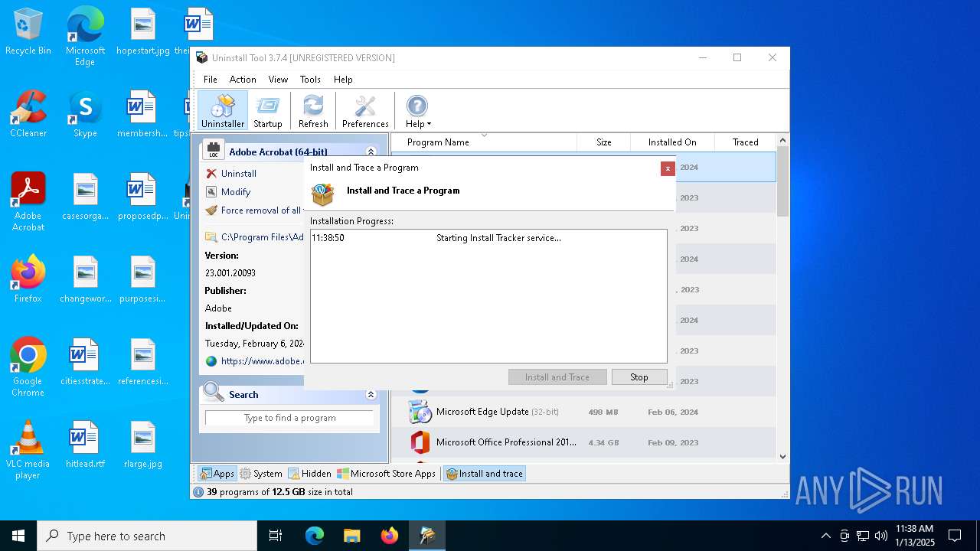Open the https://www.adobe website link
This screenshot has height=551, width=980.
pyautogui.click(x=254, y=361)
